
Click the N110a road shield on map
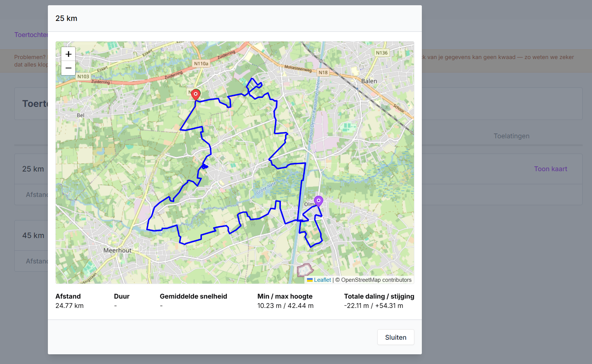pyautogui.click(x=201, y=64)
